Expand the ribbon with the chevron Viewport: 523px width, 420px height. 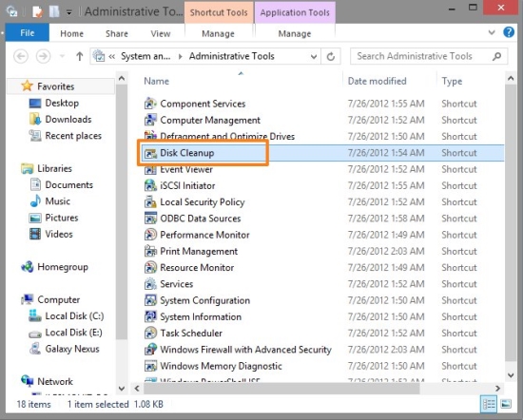492,32
